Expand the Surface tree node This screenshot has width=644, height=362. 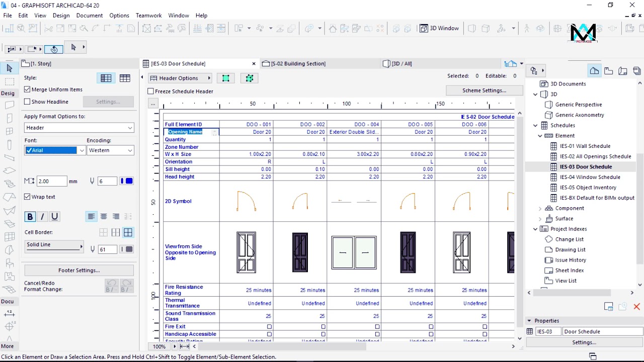540,219
